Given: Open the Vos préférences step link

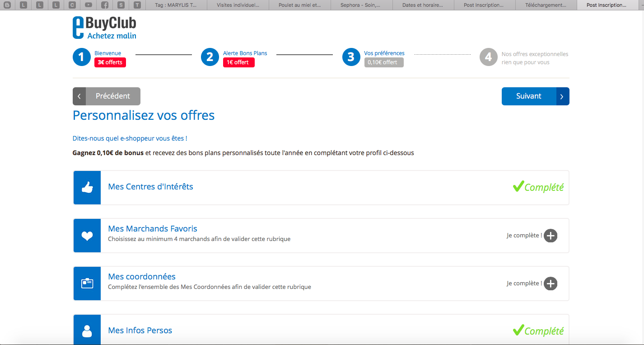Looking at the screenshot, I should [384, 53].
